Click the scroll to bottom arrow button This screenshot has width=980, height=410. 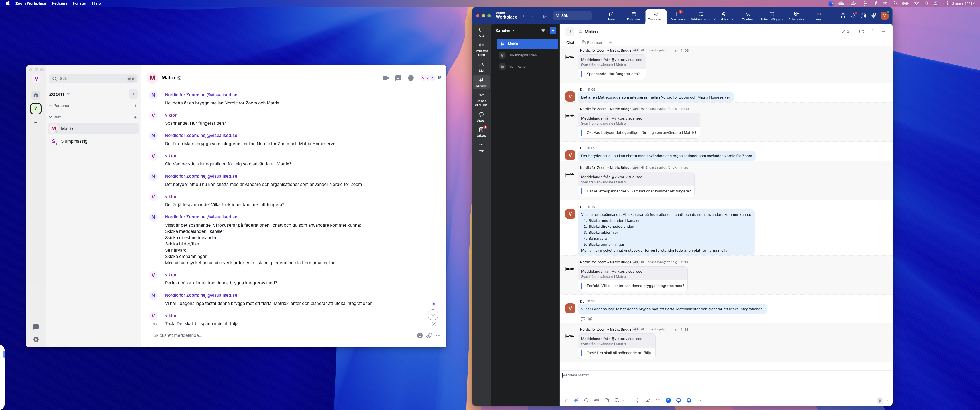click(433, 315)
